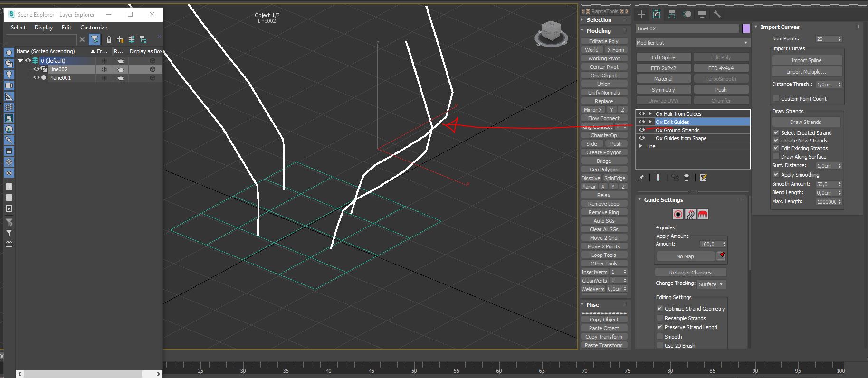Screen dimensions: 868x378
Task: Click the purple object color swatch
Action: tap(746, 28)
